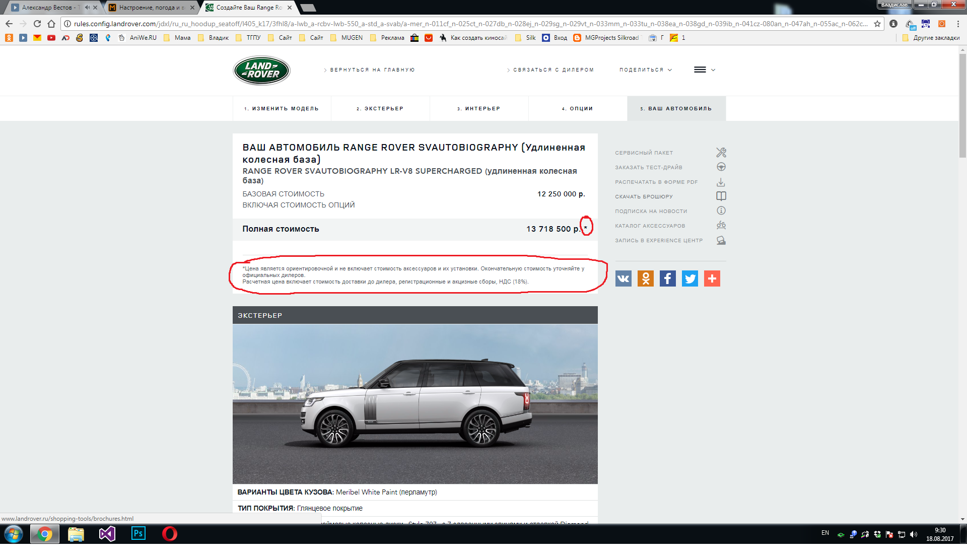Go to step 2 ЭКСТЕРЬЕР
This screenshot has width=967, height=560.
point(380,108)
